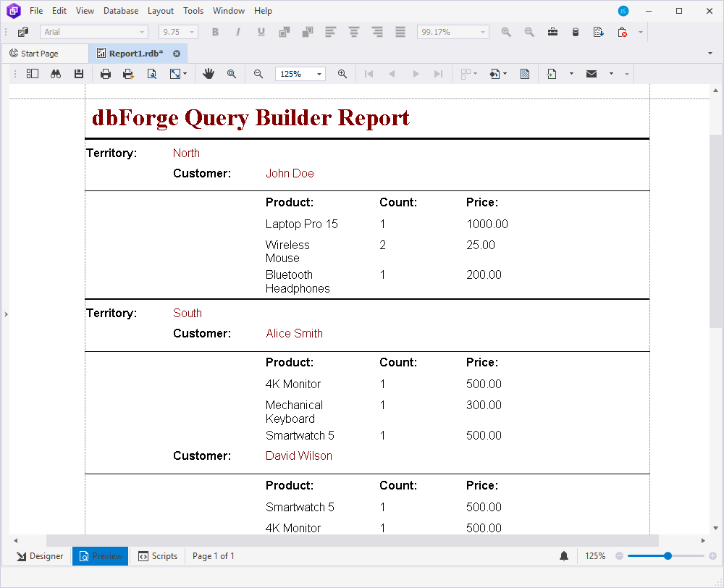Align text left
This screenshot has width=724, height=588.
point(331,32)
